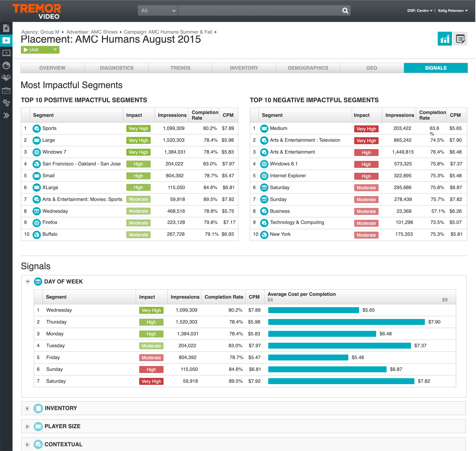Image resolution: width=476 pixels, height=451 pixels.
Task: Open the DSP: Centro dropdown
Action: click(420, 11)
